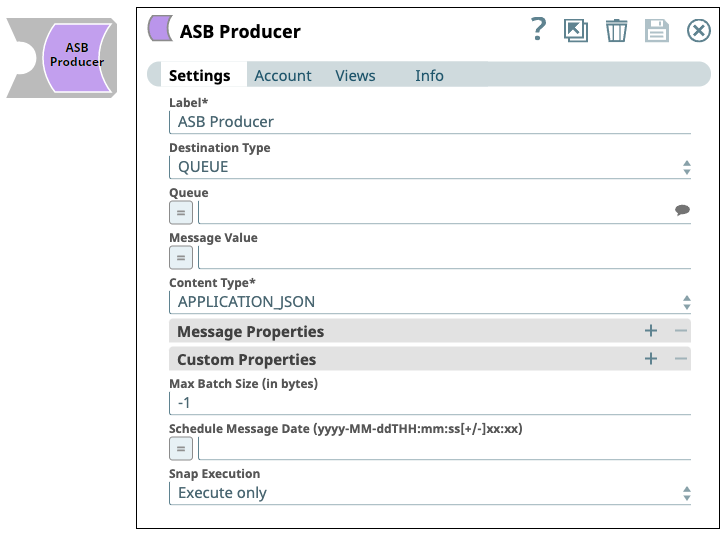Delete snap using trash can icon
Image resolution: width=728 pixels, height=540 pixels.
click(x=616, y=31)
